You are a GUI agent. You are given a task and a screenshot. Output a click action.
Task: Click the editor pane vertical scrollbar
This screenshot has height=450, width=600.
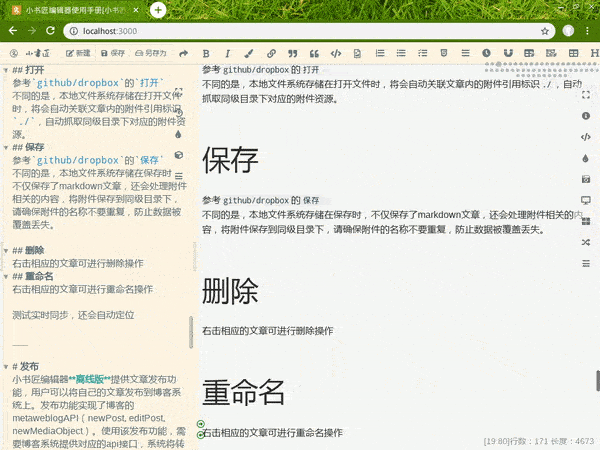pyautogui.click(x=191, y=332)
